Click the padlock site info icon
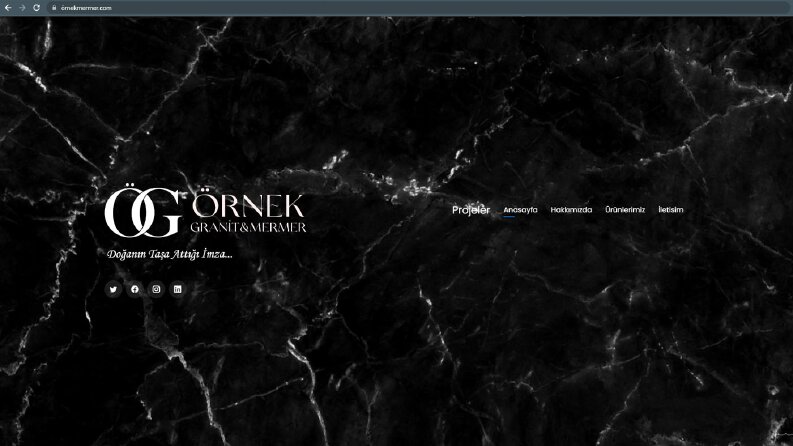793x446 pixels. [54, 8]
